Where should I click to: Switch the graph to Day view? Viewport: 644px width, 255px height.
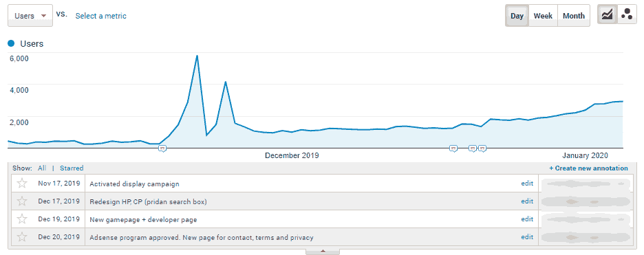point(517,16)
